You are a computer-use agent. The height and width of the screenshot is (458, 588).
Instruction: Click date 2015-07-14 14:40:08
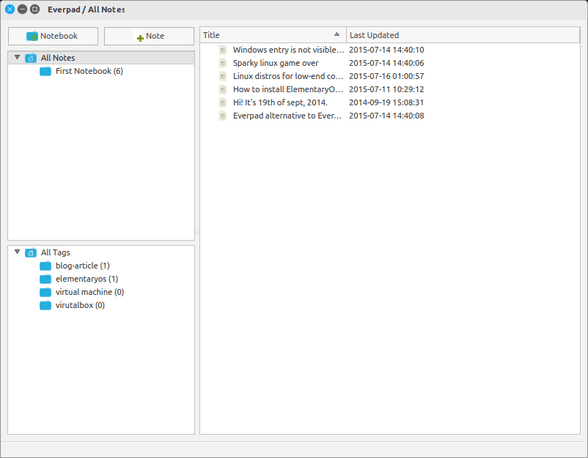tap(386, 116)
